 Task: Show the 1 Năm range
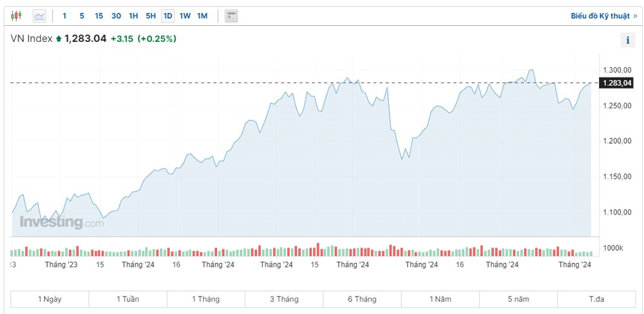coord(440,299)
